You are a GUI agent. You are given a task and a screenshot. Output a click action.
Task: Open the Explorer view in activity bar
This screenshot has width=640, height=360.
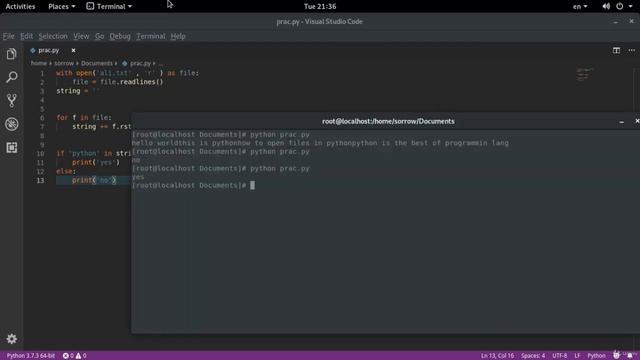11,54
